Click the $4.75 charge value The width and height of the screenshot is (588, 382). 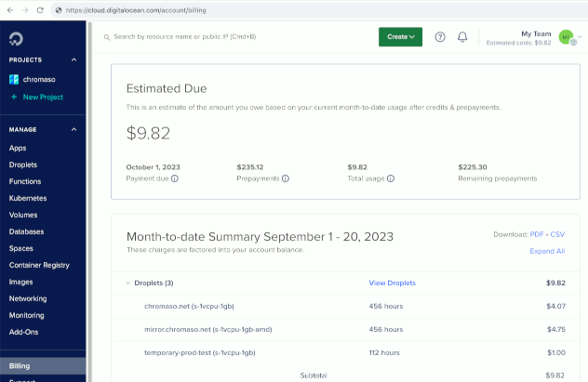555,330
